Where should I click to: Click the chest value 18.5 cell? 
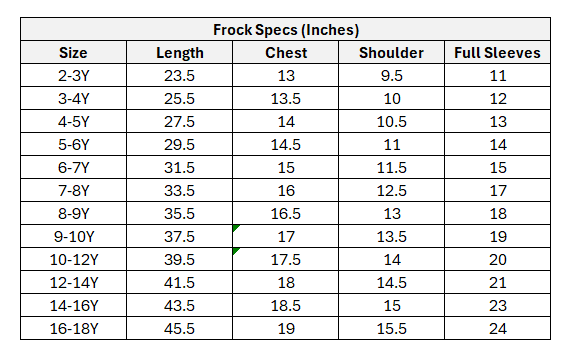click(285, 305)
